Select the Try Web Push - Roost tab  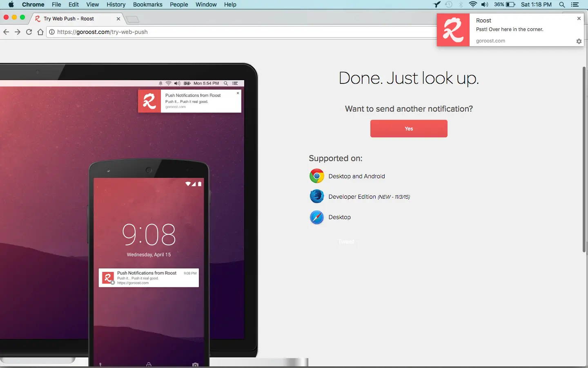pos(77,19)
